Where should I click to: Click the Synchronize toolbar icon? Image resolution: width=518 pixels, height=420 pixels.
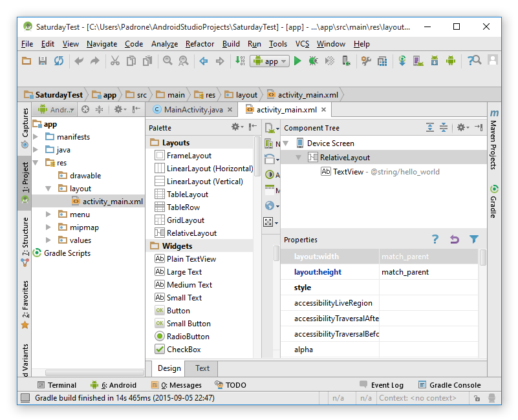pos(59,61)
